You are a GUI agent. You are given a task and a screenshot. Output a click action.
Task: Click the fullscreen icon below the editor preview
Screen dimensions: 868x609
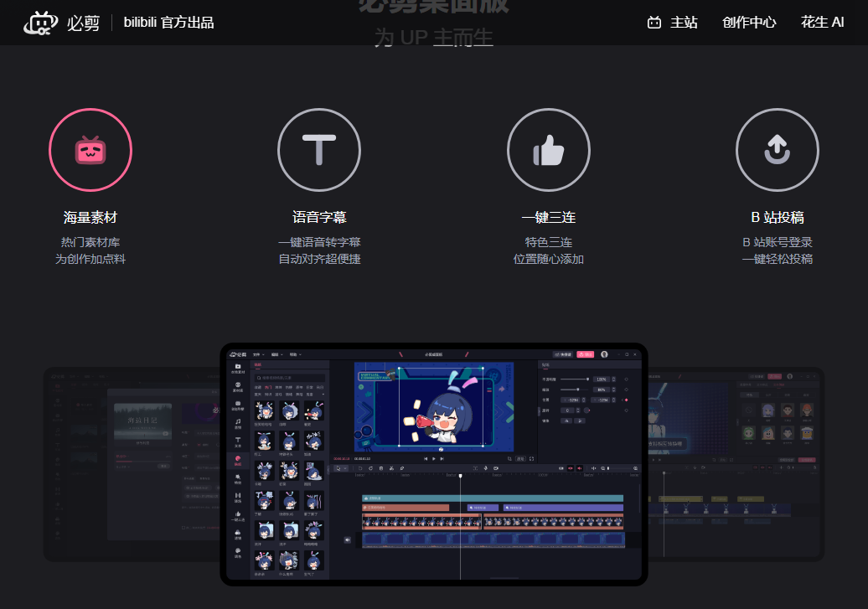tap(531, 458)
